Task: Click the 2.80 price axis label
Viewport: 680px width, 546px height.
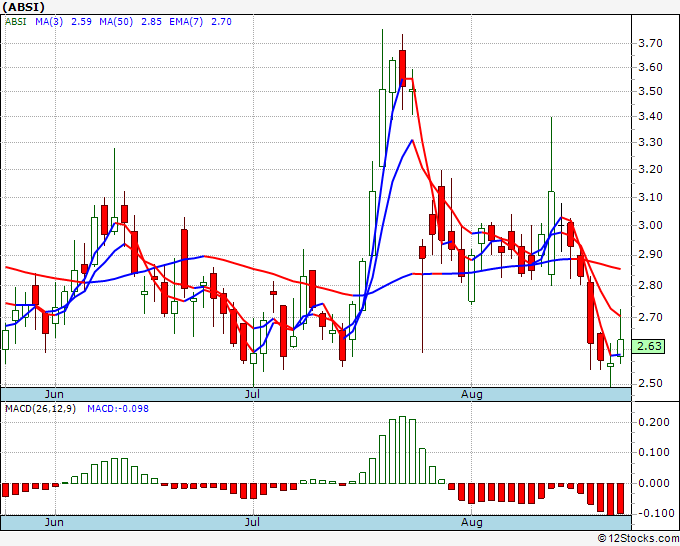Action: 650,285
